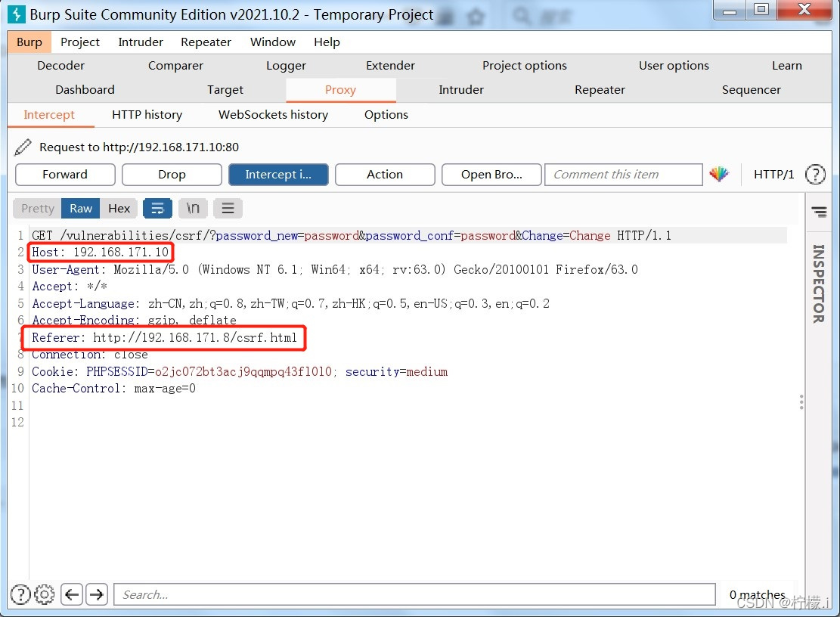The image size is (840, 617).
Task: Minimize the Burp Suite window
Action: (730, 10)
